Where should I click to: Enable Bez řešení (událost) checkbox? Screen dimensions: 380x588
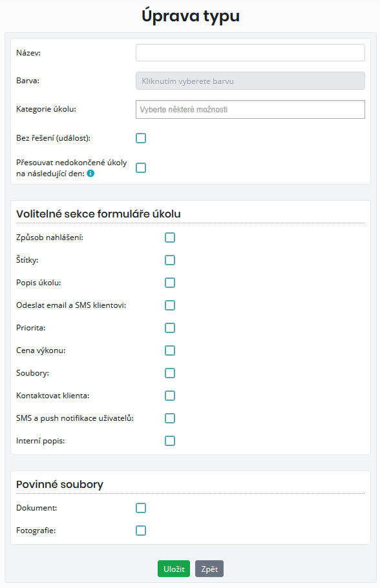click(x=141, y=138)
